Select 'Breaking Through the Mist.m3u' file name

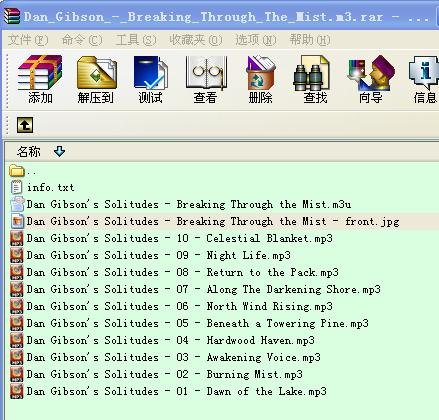tap(189, 204)
